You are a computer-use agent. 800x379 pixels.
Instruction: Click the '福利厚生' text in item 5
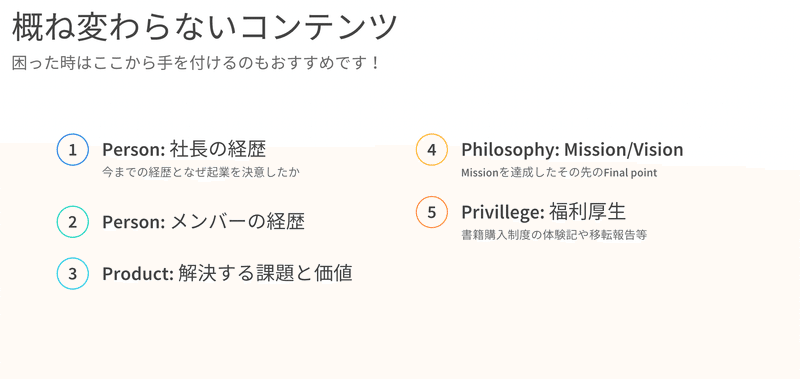click(x=588, y=212)
